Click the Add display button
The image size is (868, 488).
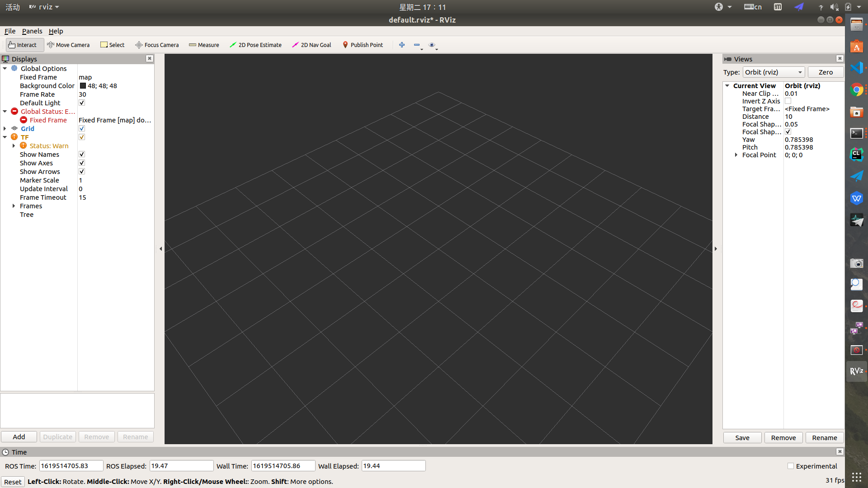pyautogui.click(x=19, y=437)
